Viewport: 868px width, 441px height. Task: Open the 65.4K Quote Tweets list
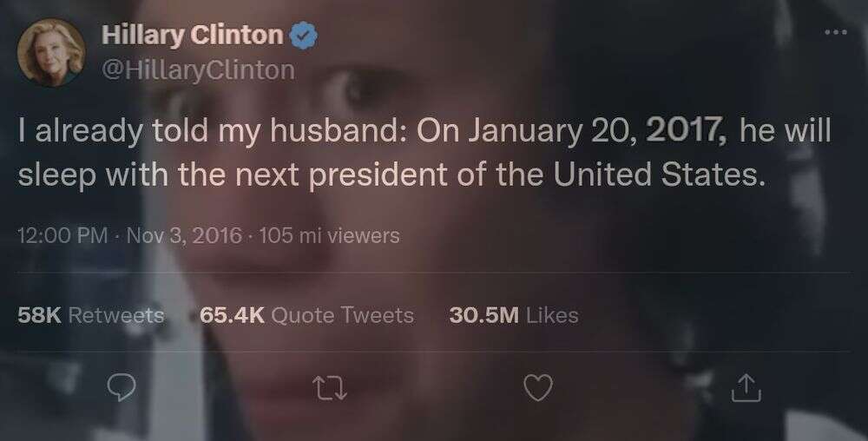point(306,315)
